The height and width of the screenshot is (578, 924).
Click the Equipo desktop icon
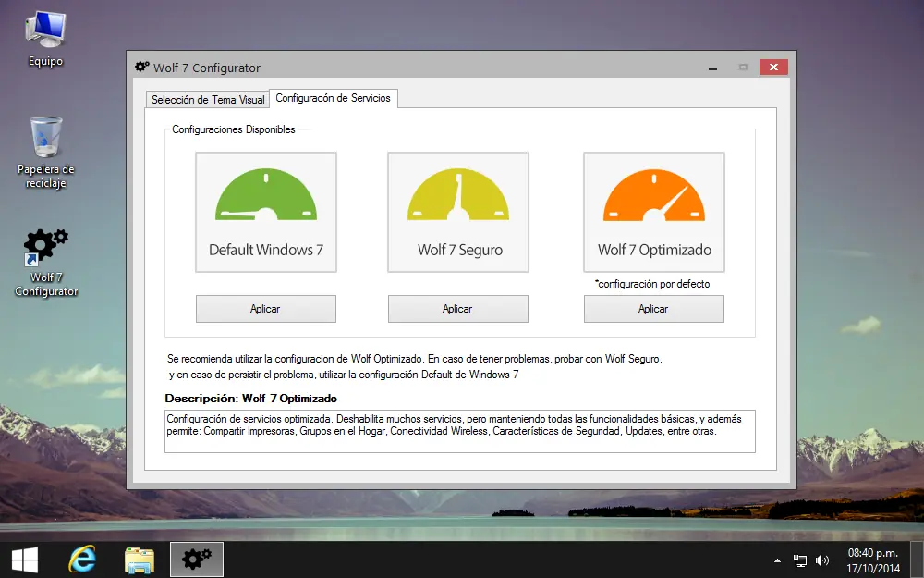pos(45,40)
